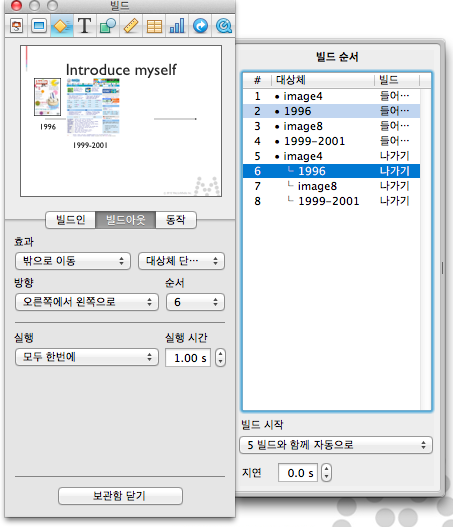
Task: Open the Text inspector icon
Action: coord(85,26)
